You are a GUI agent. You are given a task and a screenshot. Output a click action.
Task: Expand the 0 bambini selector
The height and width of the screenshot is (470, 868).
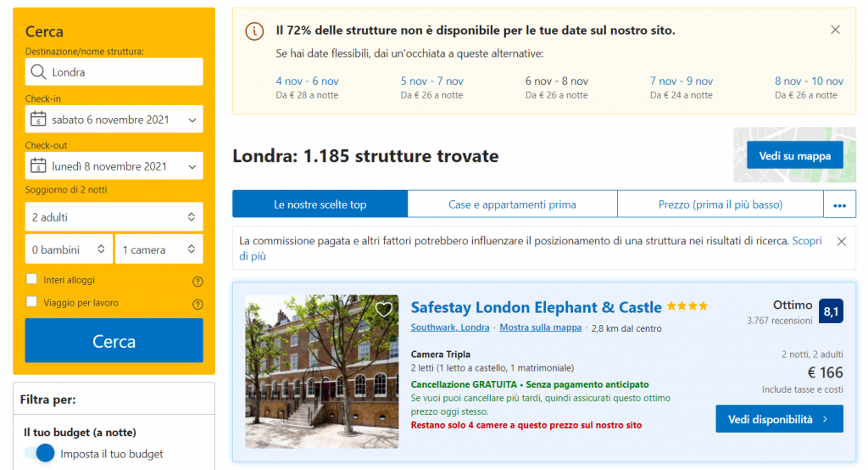tap(69, 249)
